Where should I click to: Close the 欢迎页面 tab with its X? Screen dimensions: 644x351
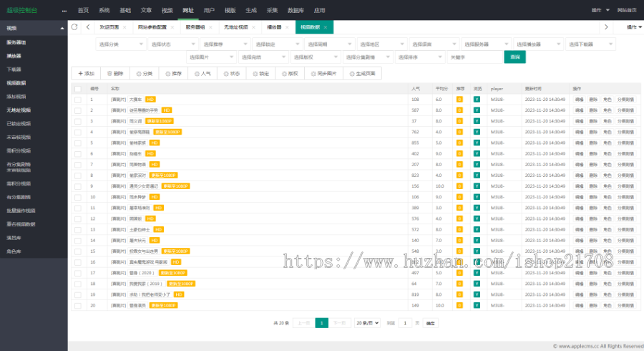[x=125, y=27]
